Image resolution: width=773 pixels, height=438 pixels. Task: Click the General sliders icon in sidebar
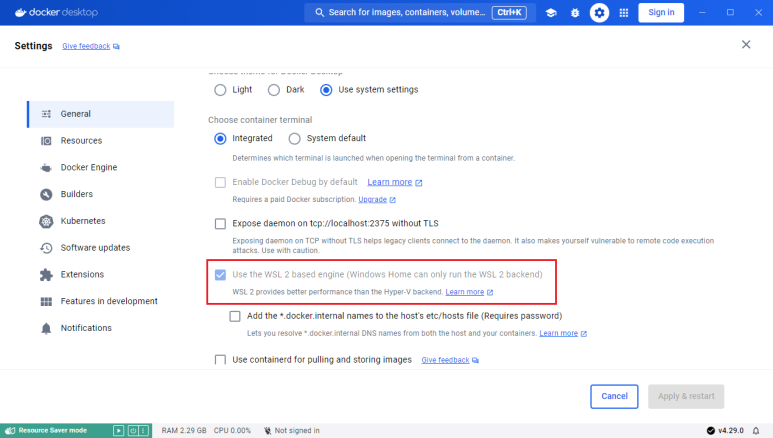pos(46,114)
